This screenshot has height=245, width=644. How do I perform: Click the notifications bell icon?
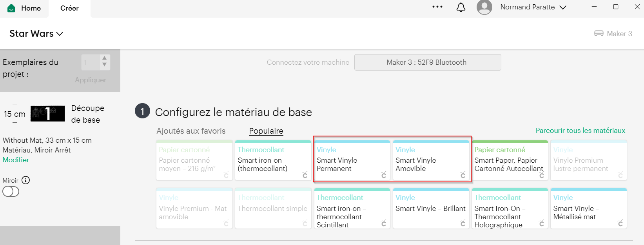click(461, 7)
